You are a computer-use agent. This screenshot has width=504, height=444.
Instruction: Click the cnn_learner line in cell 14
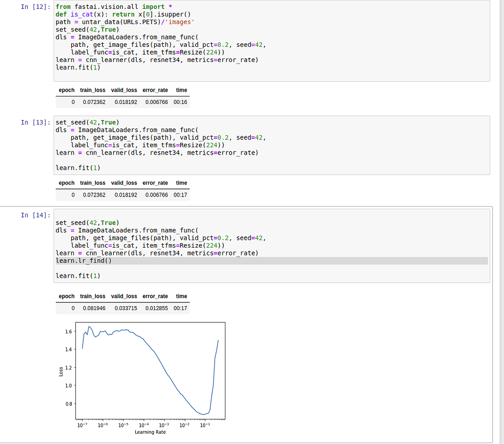pos(157,253)
